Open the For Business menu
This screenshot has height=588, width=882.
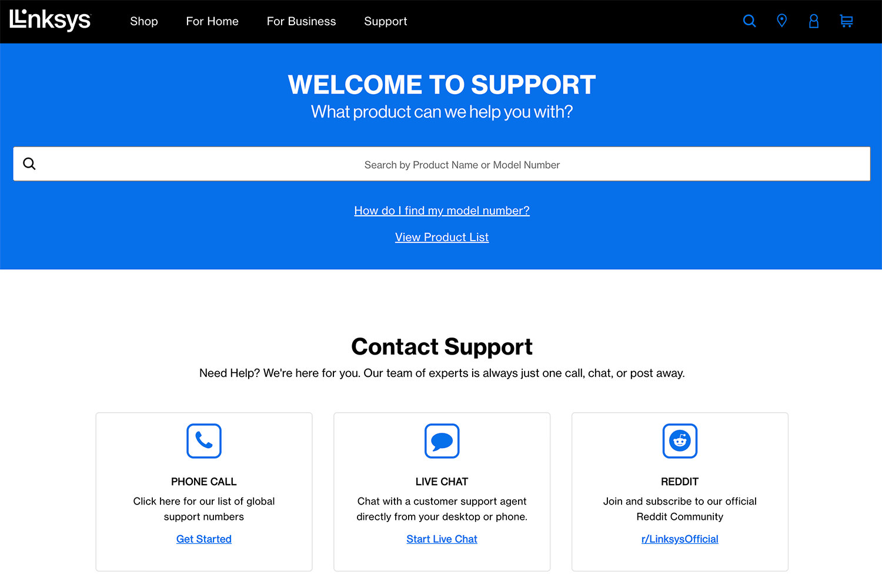click(x=301, y=21)
